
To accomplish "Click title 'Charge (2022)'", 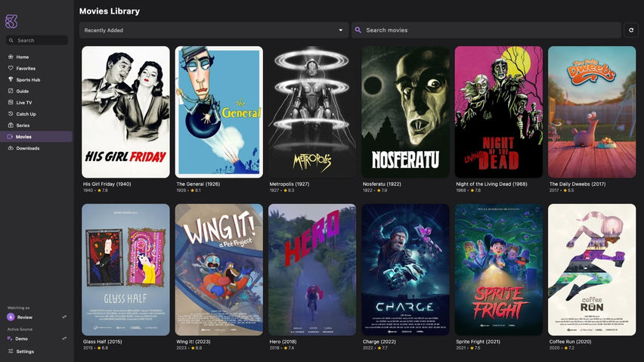I will (379, 342).
